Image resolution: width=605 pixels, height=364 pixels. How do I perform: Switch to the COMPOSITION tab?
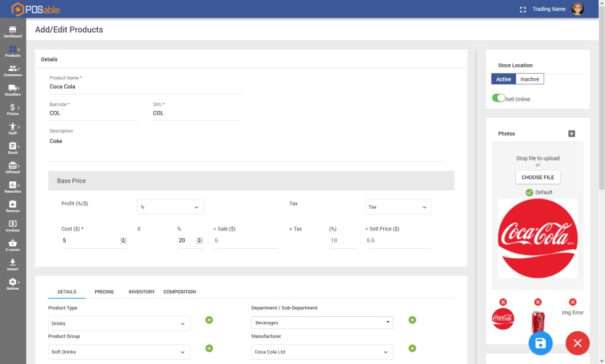click(x=180, y=292)
